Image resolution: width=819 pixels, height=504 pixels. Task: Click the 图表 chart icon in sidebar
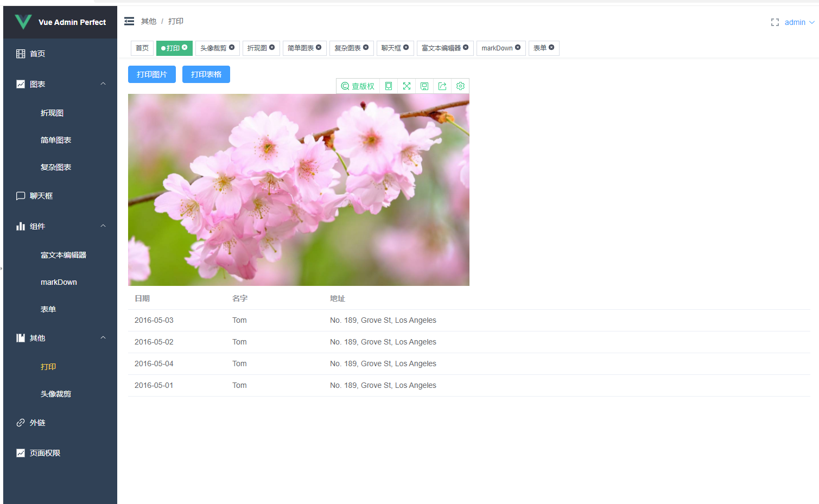pos(21,84)
